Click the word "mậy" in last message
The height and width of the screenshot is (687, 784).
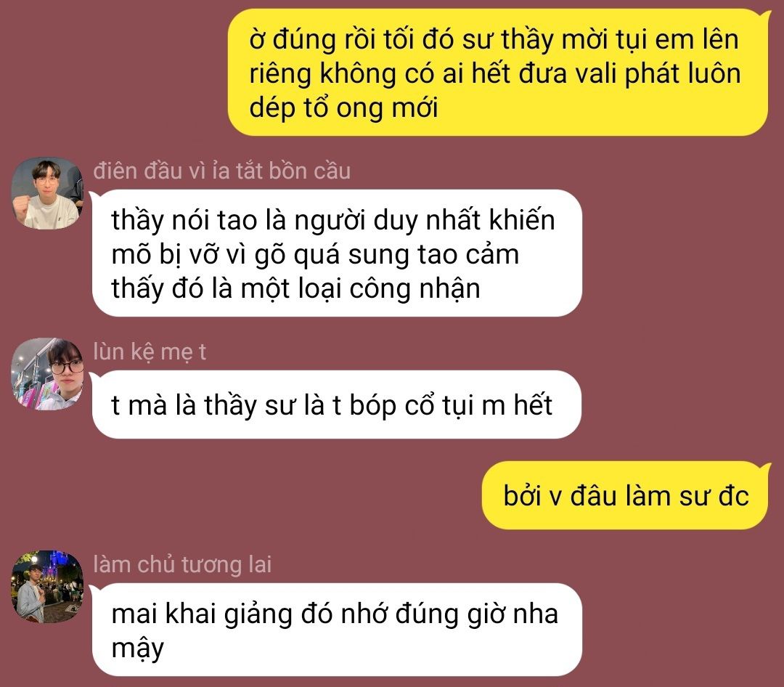(137, 649)
